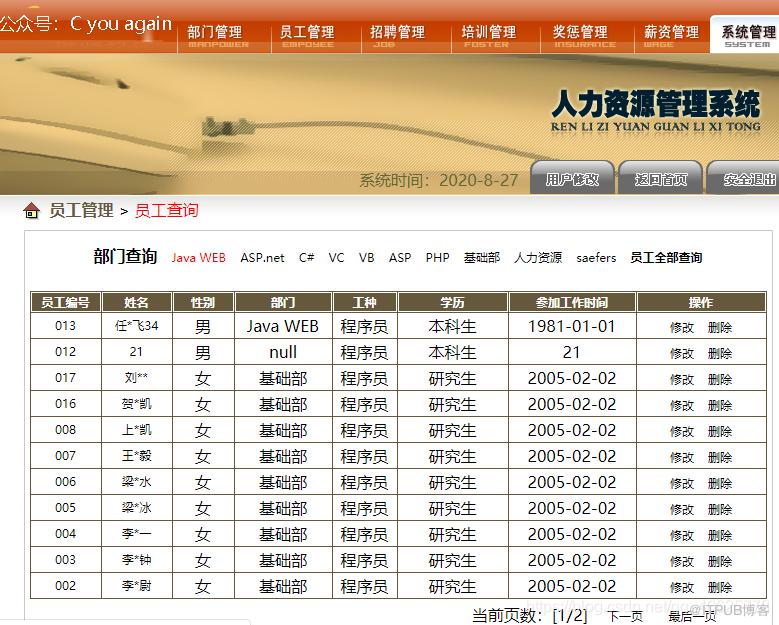Open the 薪资管理 menu
The image size is (779, 625).
[671, 36]
